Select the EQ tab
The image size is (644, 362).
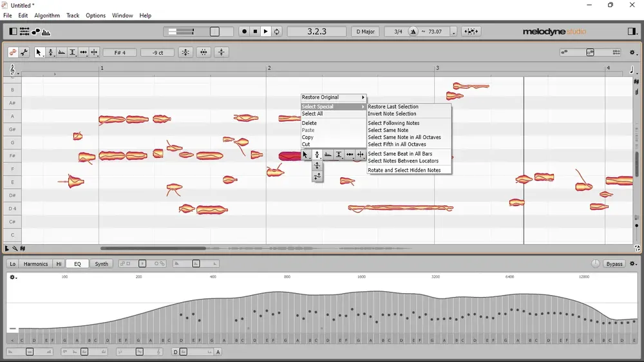[78, 264]
